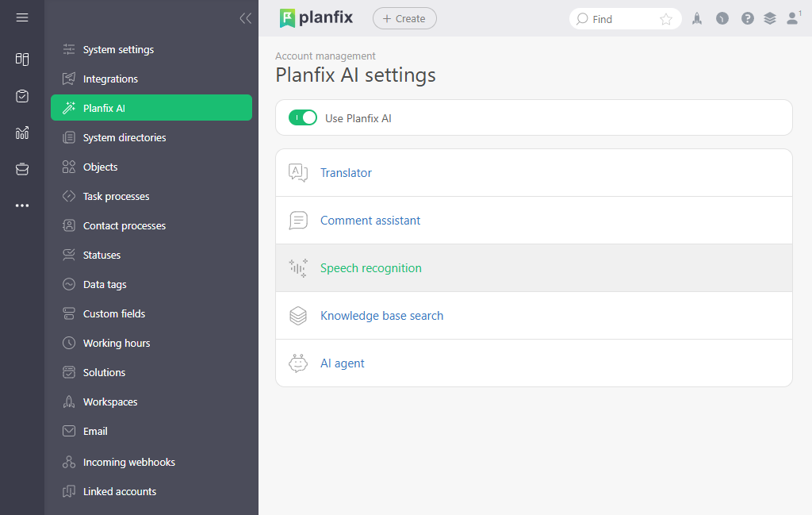Click the AI agent robot icon
Image resolution: width=812 pixels, height=515 pixels.
point(298,363)
